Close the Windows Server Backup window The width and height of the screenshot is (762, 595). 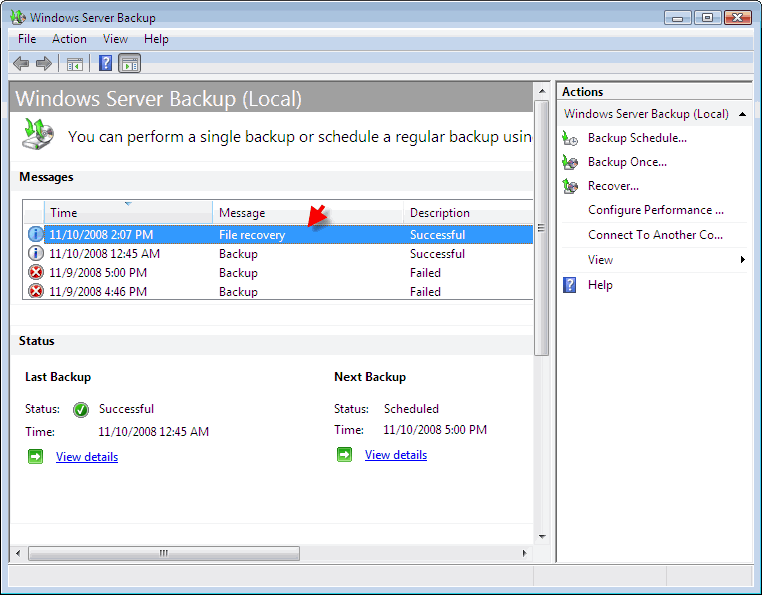coord(738,18)
